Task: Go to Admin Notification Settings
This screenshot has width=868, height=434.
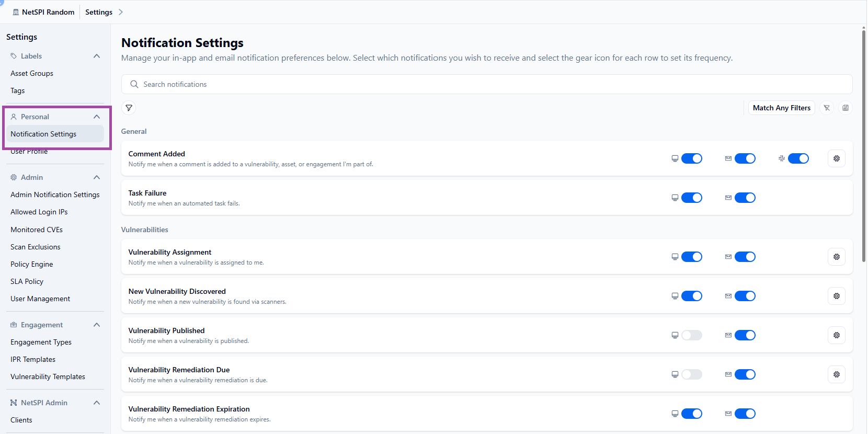Action: [55, 195]
